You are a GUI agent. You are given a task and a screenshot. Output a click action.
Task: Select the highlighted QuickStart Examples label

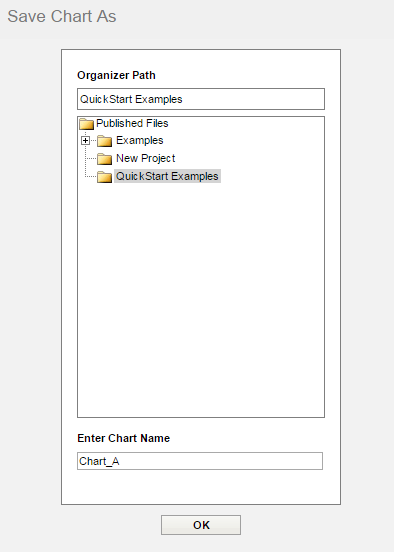pos(167,176)
